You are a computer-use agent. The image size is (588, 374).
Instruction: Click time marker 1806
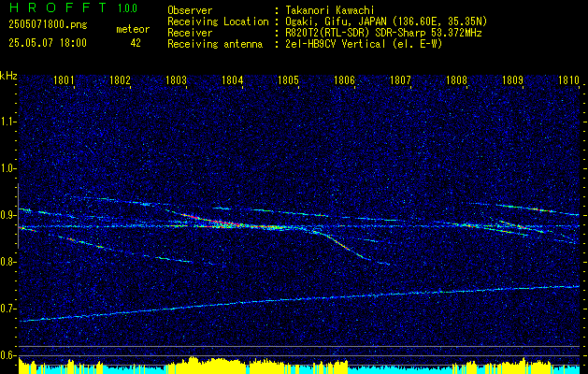pos(344,80)
